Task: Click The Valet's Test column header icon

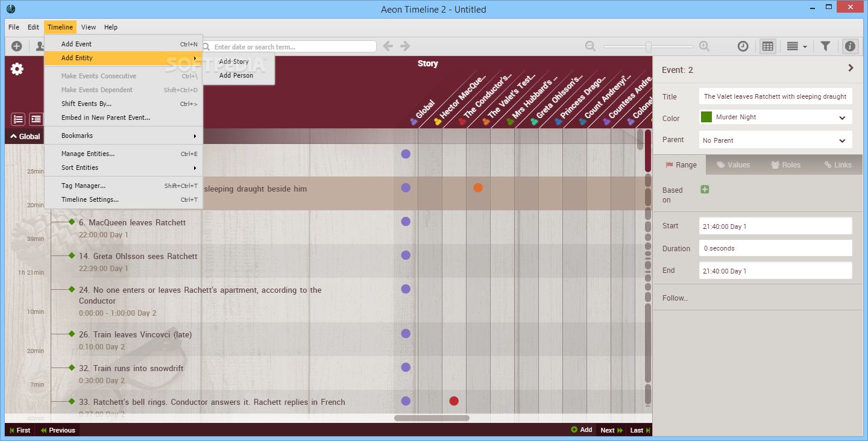Action: (x=486, y=122)
